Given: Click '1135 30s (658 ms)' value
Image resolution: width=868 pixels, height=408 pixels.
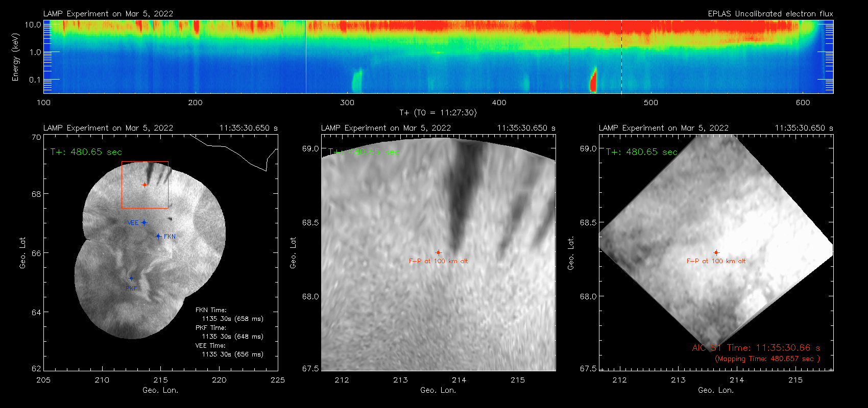Looking at the screenshot, I should click(233, 319).
